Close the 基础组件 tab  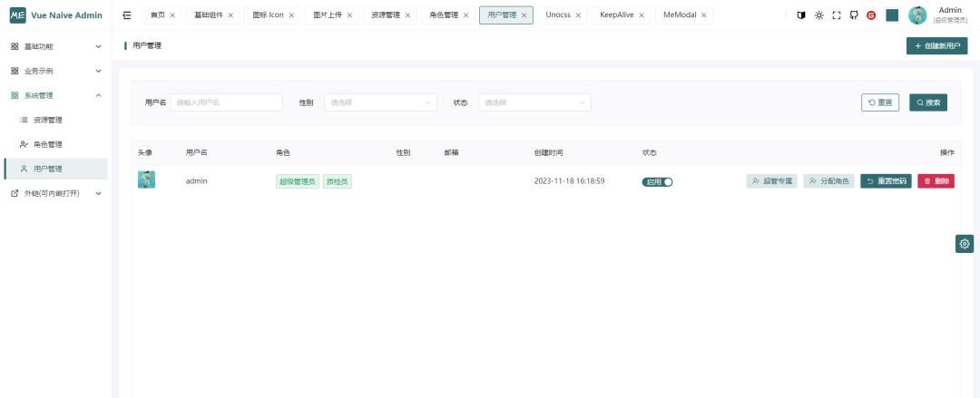(x=230, y=15)
